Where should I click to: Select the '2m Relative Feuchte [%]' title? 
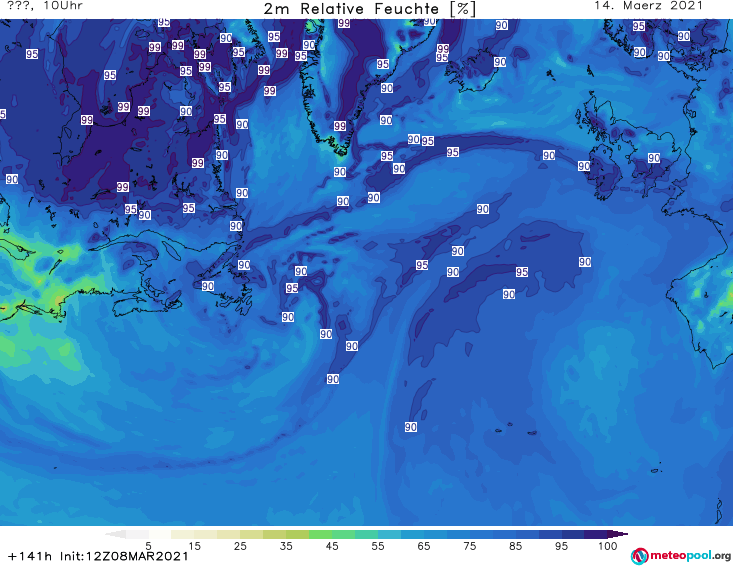click(x=370, y=9)
